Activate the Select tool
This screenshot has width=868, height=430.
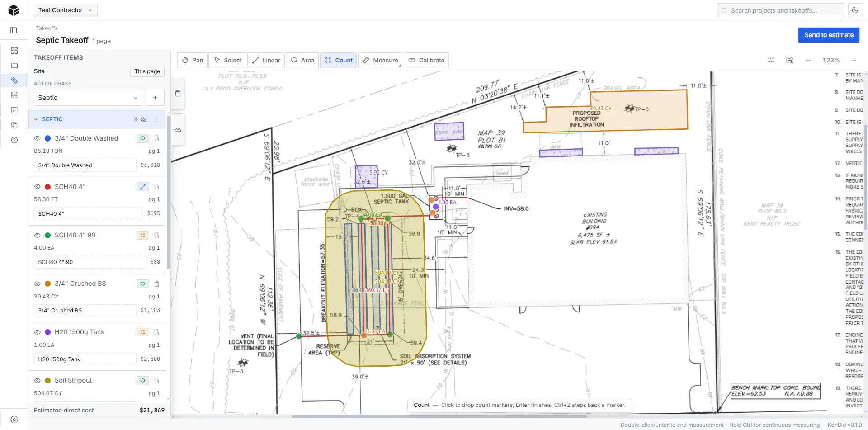228,60
